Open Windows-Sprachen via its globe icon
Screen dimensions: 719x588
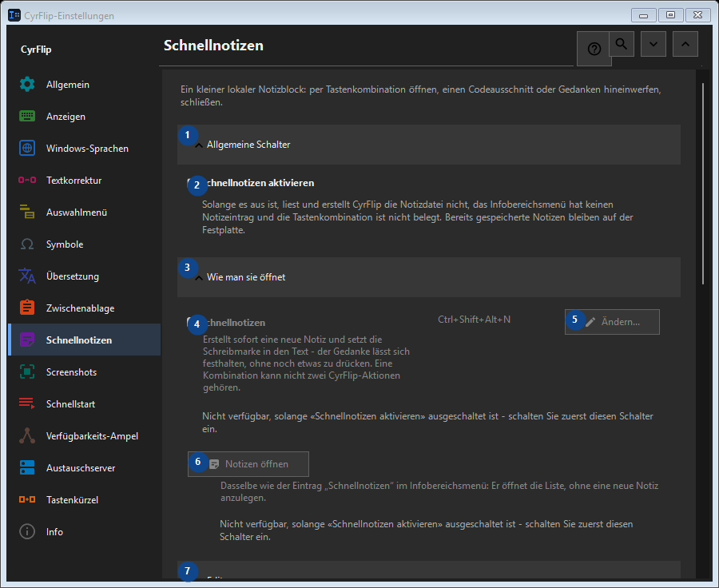pos(27,148)
